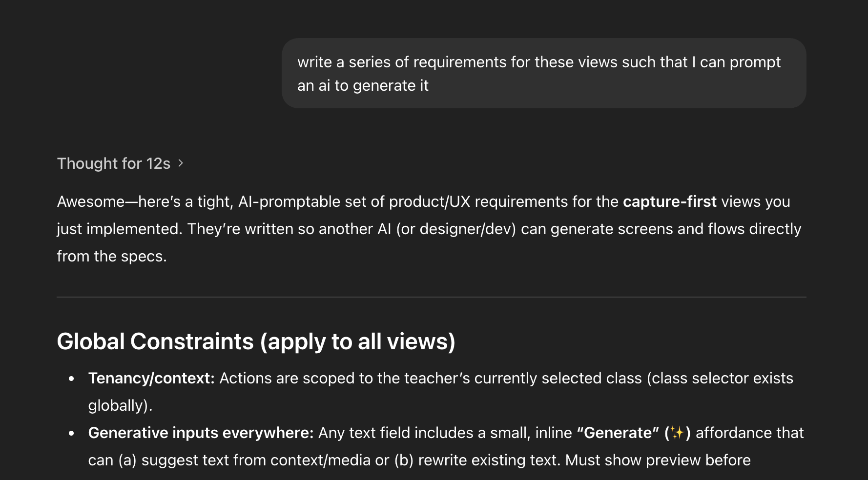Click the horizontal divider below the intro

pos(431,297)
